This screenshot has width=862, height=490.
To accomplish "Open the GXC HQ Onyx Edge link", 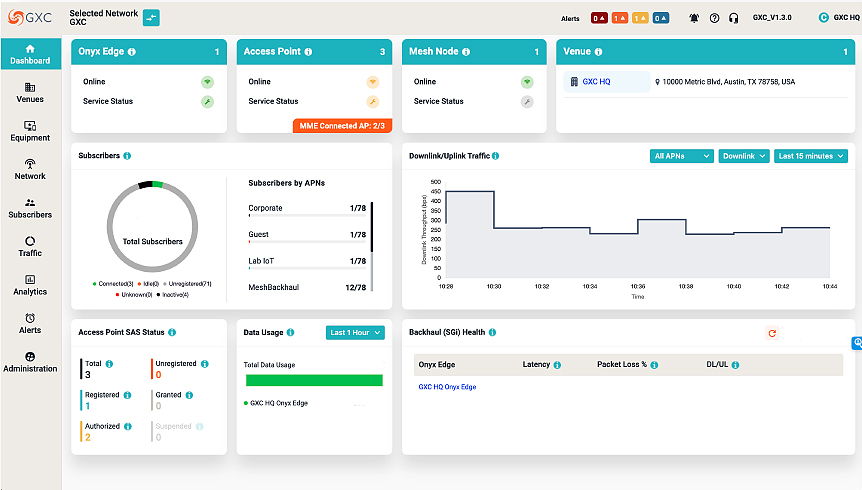I will click(x=447, y=387).
